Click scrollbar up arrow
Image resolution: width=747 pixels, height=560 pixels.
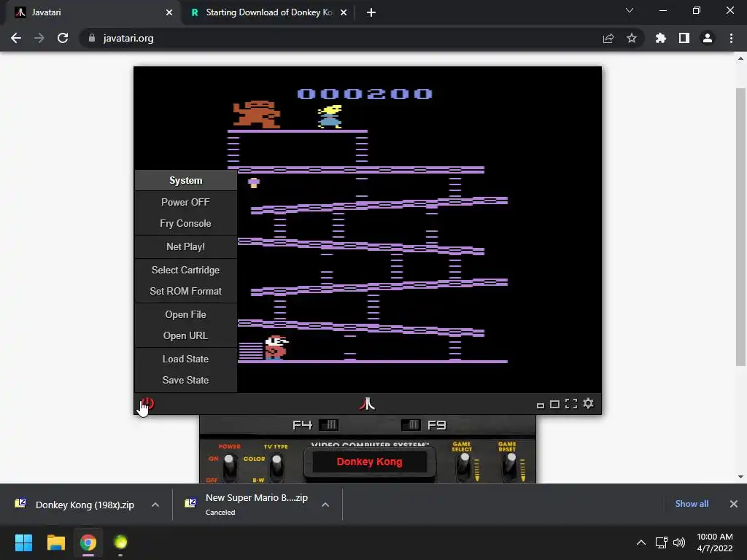[x=740, y=59]
